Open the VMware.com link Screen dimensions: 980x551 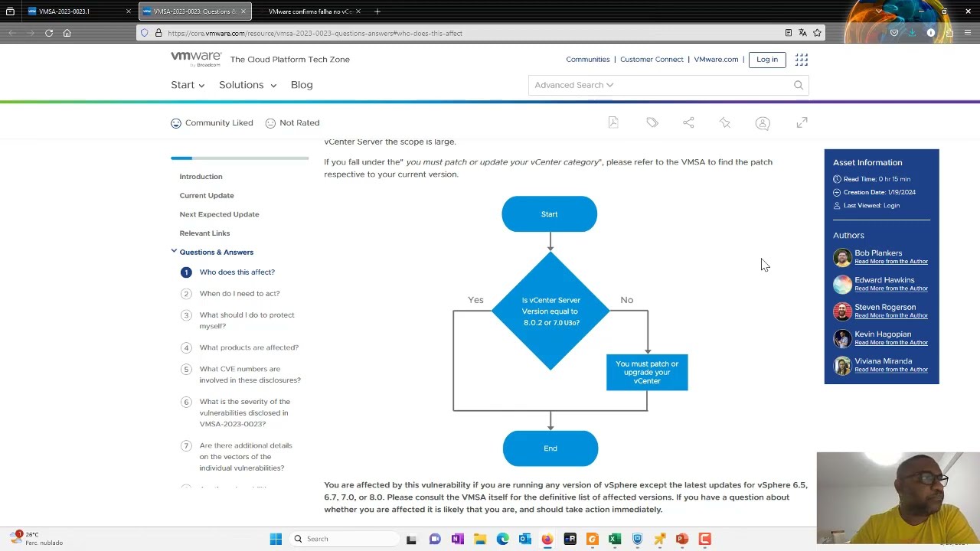click(716, 60)
